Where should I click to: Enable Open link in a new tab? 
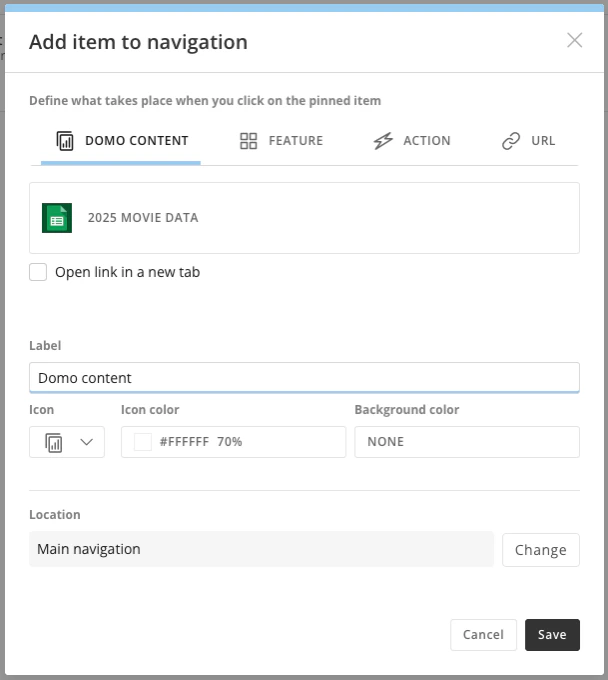(38, 272)
